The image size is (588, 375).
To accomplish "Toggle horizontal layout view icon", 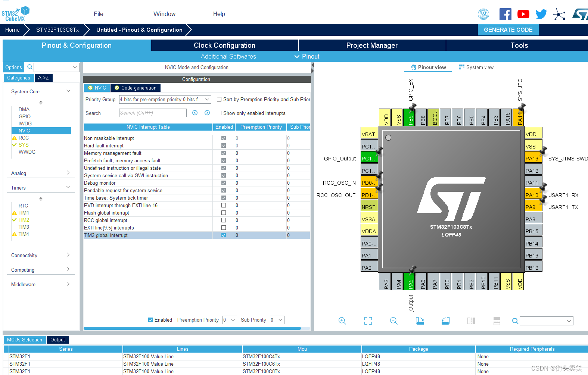I will coord(497,321).
